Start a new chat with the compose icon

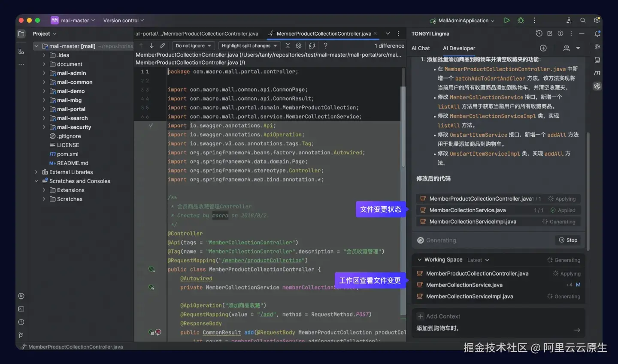point(550,33)
